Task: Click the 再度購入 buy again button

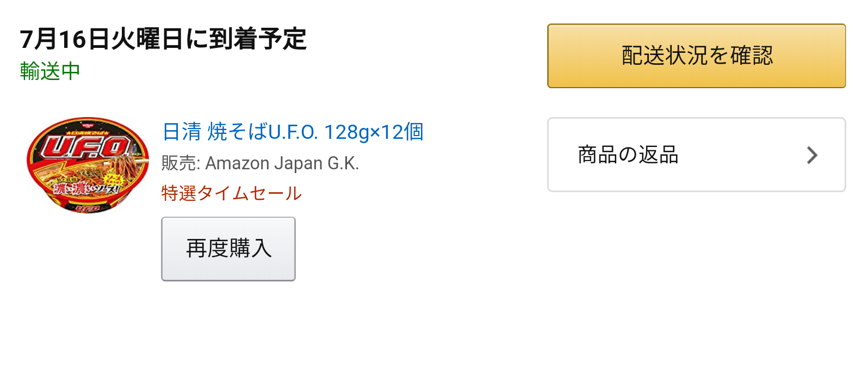Action: 228,249
